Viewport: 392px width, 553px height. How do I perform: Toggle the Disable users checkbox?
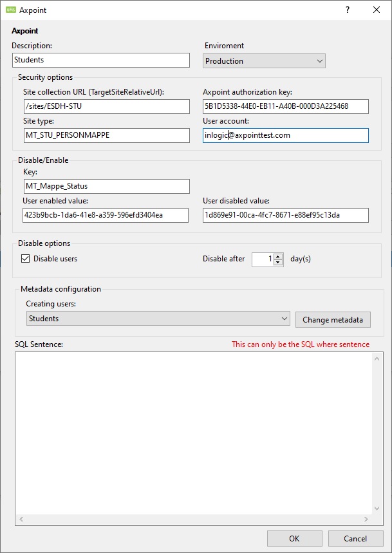[x=26, y=259]
